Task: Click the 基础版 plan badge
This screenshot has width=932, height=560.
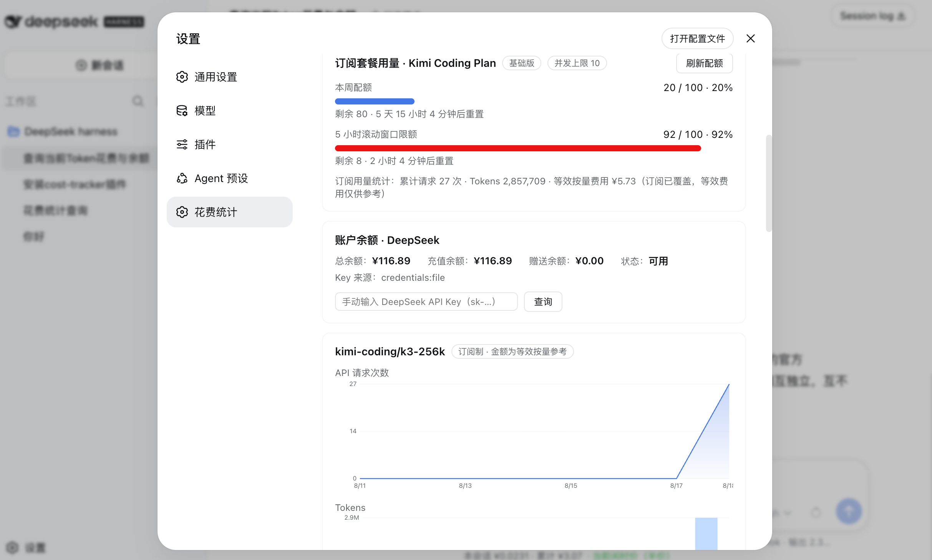Action: (521, 63)
